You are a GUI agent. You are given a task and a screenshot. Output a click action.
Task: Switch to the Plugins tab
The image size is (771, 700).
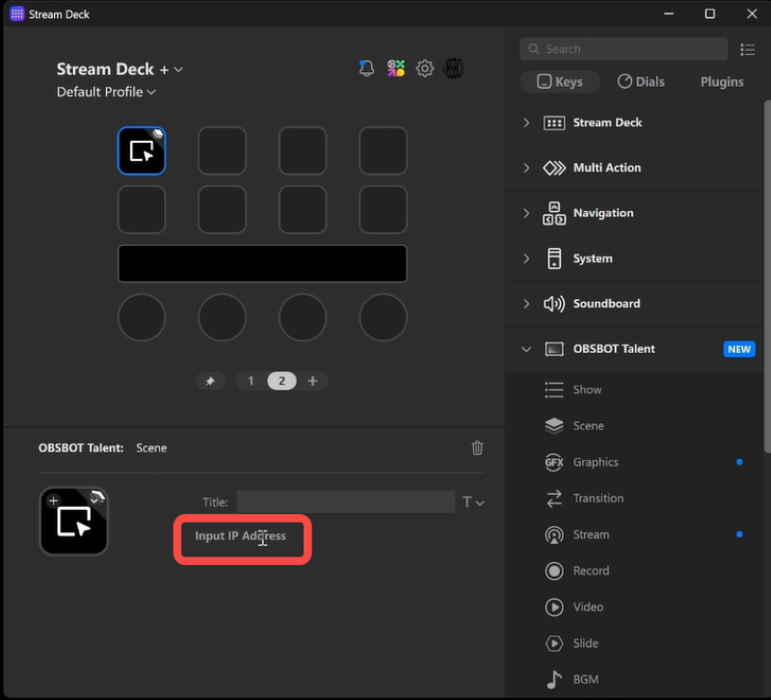(x=721, y=82)
